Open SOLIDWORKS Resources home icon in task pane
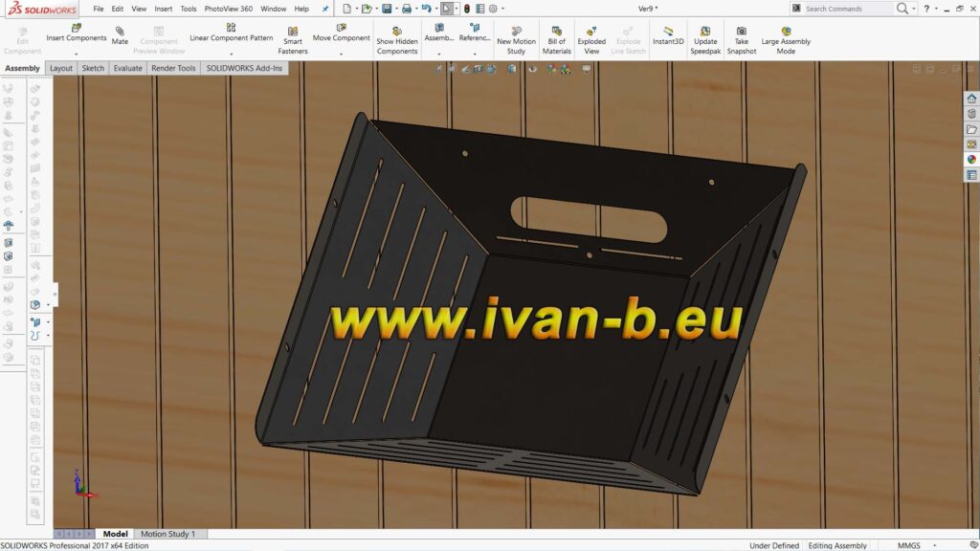The height and width of the screenshot is (551, 980). tap(971, 99)
